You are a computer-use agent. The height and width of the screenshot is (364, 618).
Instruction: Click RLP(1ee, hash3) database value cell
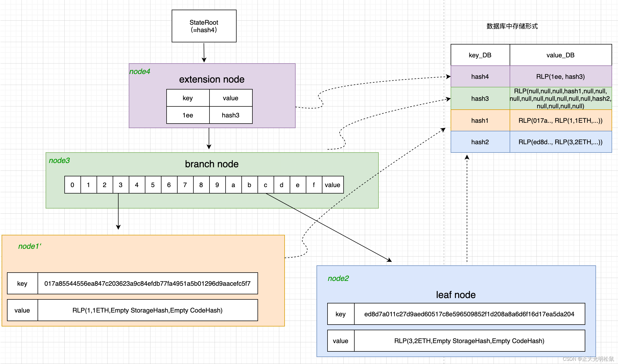[560, 77]
